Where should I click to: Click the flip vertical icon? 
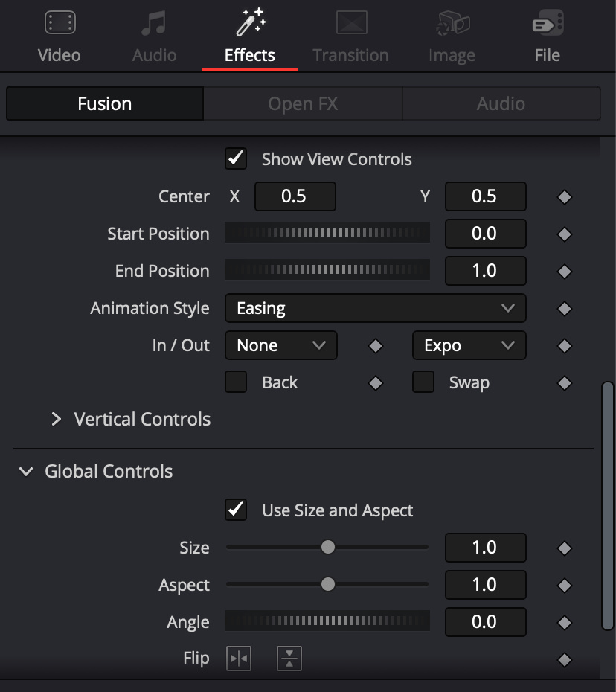tap(289, 659)
